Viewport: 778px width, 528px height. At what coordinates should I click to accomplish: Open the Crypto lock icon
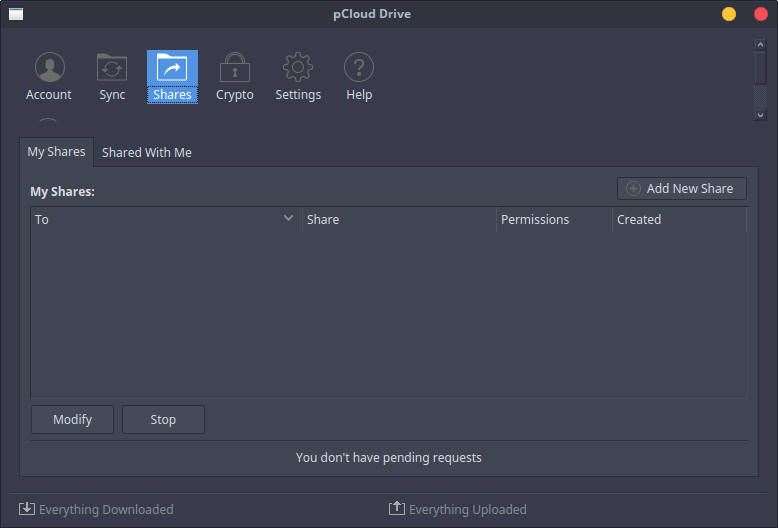click(x=235, y=67)
